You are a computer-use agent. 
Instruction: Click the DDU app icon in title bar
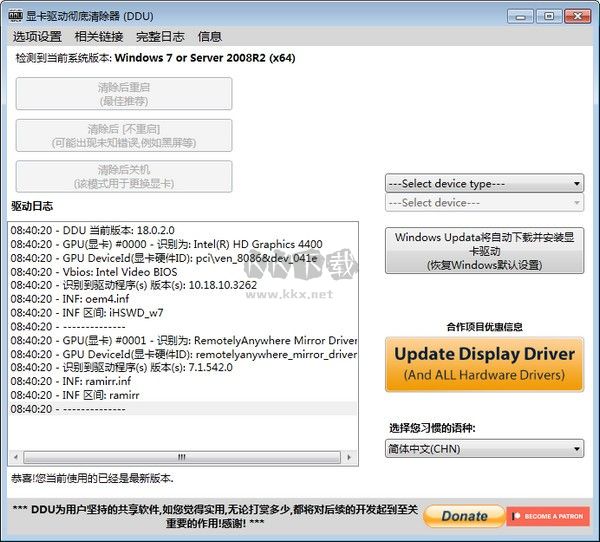(15, 16)
